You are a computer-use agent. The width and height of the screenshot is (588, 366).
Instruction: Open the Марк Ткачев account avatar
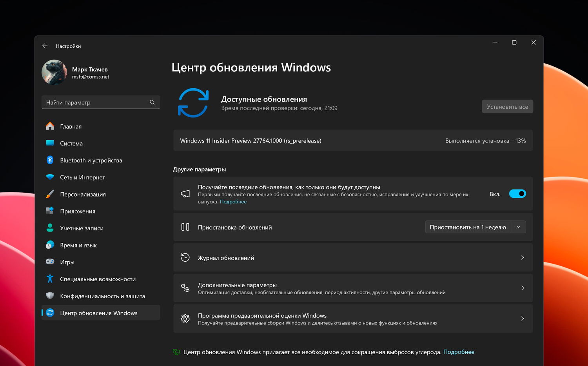pos(54,72)
